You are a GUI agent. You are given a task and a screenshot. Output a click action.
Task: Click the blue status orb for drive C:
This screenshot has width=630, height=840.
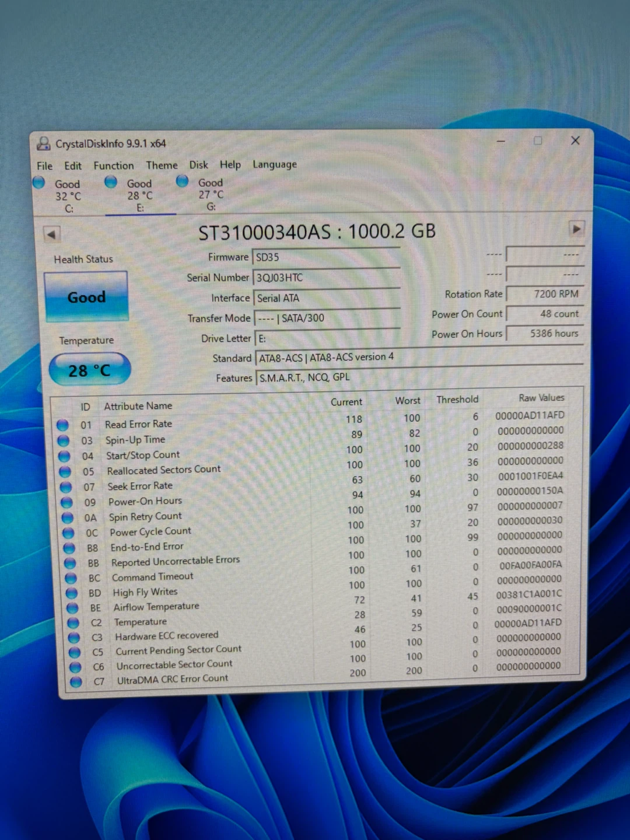pyautogui.click(x=39, y=183)
